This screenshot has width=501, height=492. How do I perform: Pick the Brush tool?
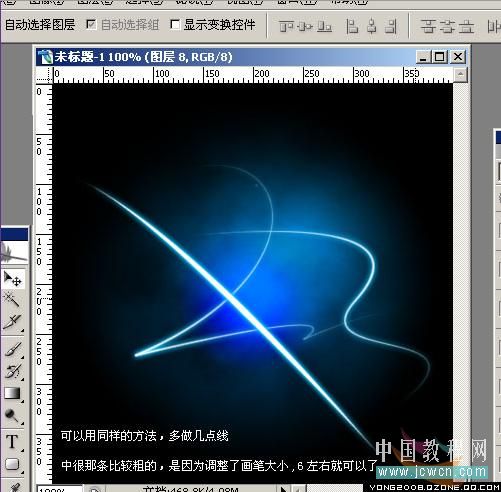coord(13,349)
